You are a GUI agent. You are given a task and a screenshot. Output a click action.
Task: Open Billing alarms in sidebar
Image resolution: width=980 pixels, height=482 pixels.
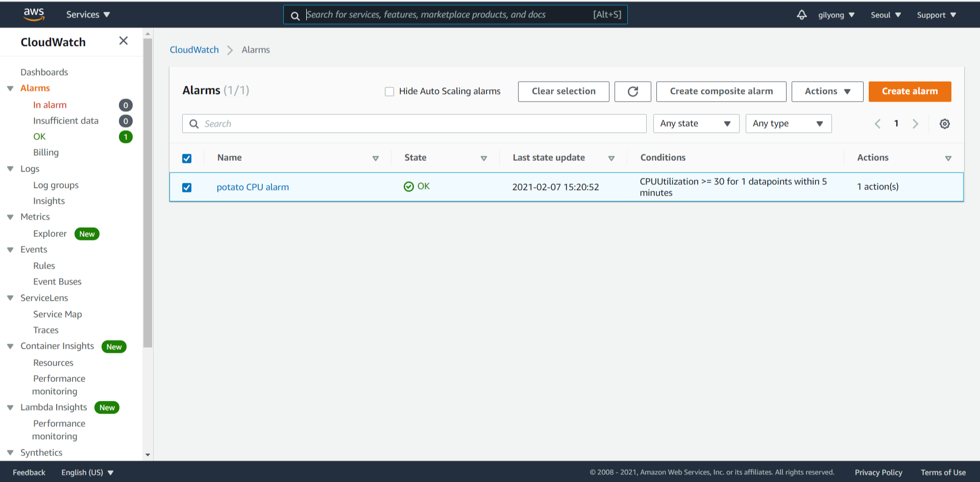[46, 152]
